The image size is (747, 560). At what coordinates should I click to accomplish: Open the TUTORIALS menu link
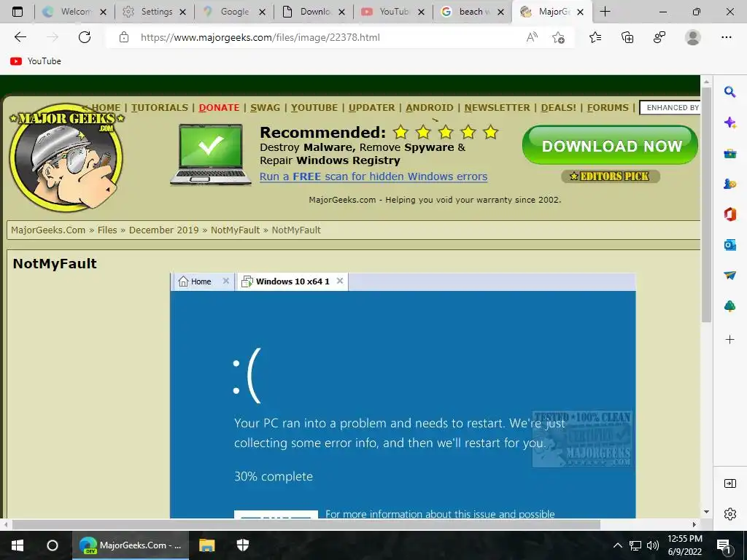coord(160,108)
